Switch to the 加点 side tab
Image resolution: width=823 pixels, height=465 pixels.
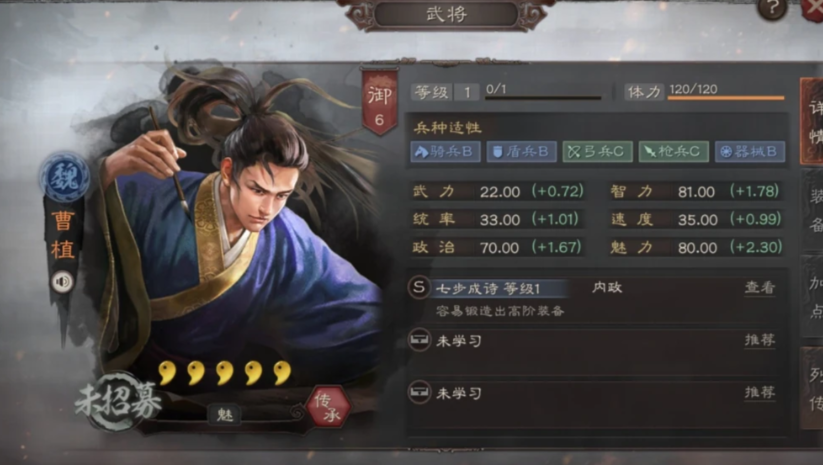tap(813, 297)
